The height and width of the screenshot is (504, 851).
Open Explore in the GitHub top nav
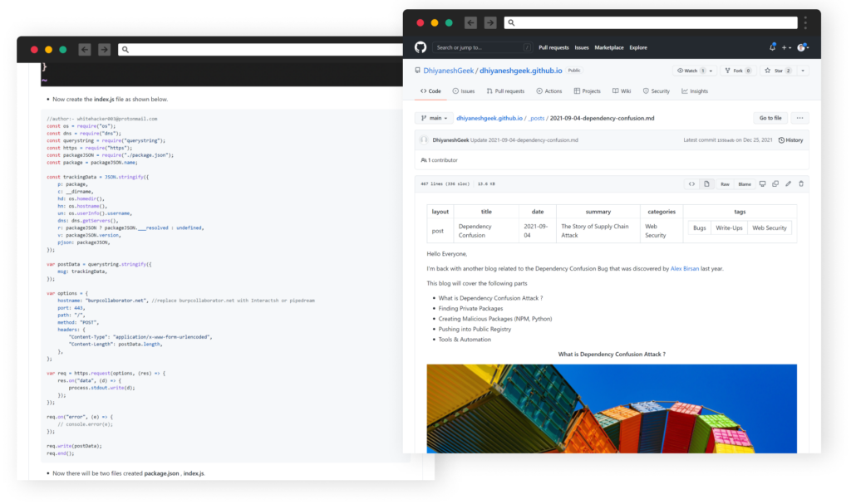(638, 47)
